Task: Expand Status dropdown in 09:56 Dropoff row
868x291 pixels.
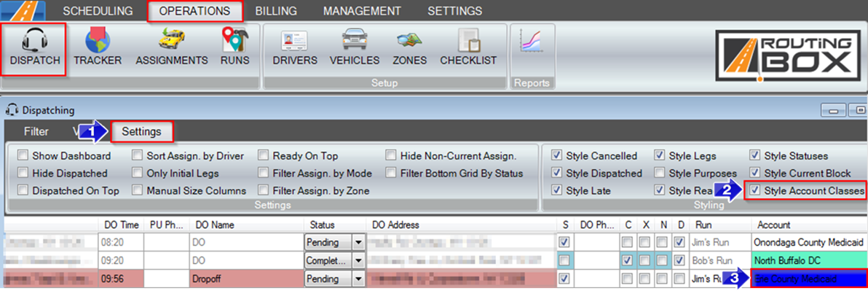Action: pyautogui.click(x=358, y=279)
